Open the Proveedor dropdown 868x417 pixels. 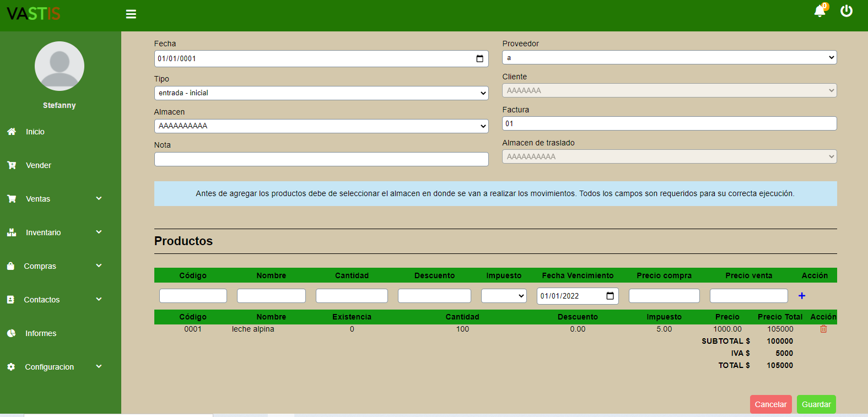(x=670, y=57)
